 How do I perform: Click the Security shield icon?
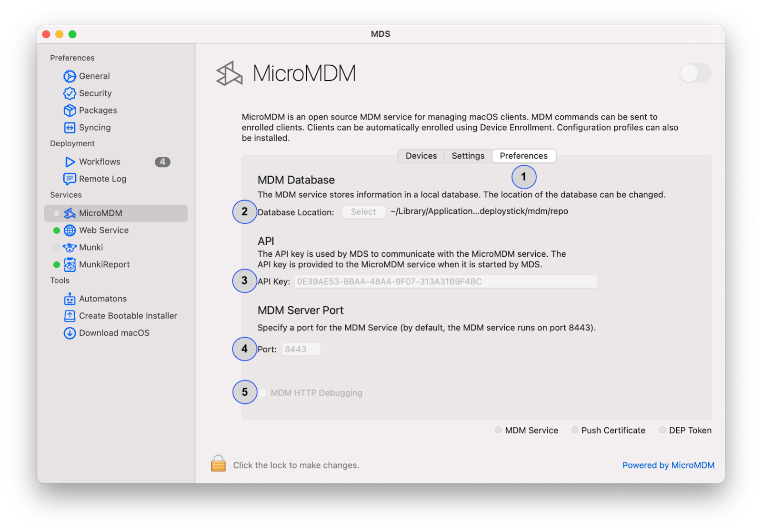click(x=70, y=93)
